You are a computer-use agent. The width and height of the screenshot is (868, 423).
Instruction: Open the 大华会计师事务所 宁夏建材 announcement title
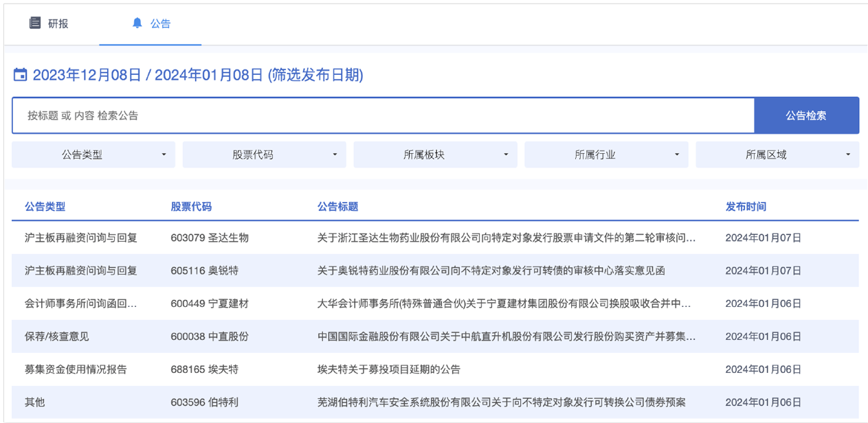click(x=504, y=304)
